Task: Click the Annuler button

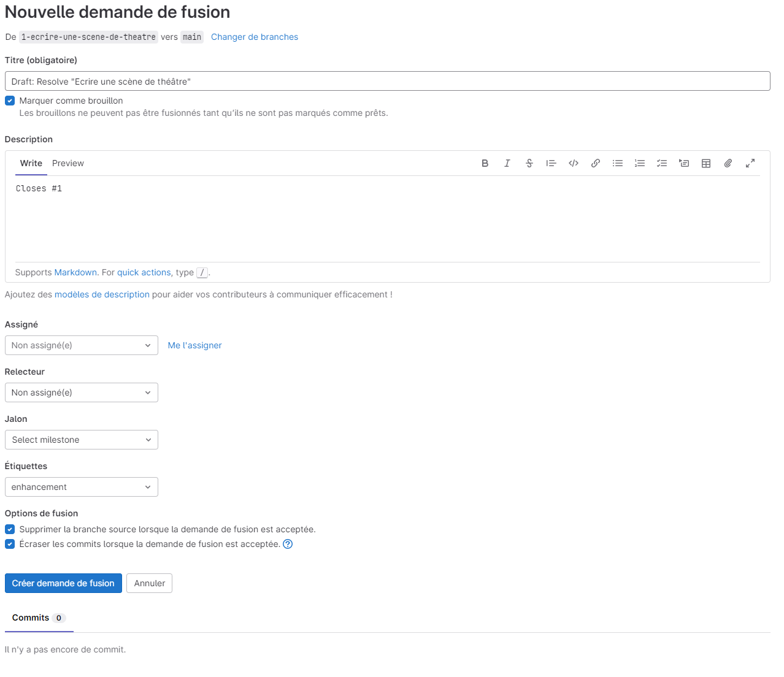Action: click(150, 583)
